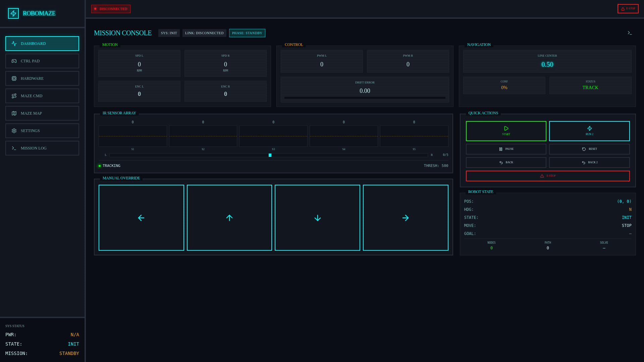
Task: Click the HDG value N
Action: pyautogui.click(x=630, y=209)
